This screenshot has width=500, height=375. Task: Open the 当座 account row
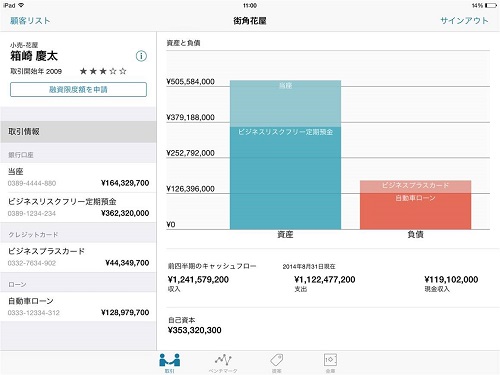78,178
